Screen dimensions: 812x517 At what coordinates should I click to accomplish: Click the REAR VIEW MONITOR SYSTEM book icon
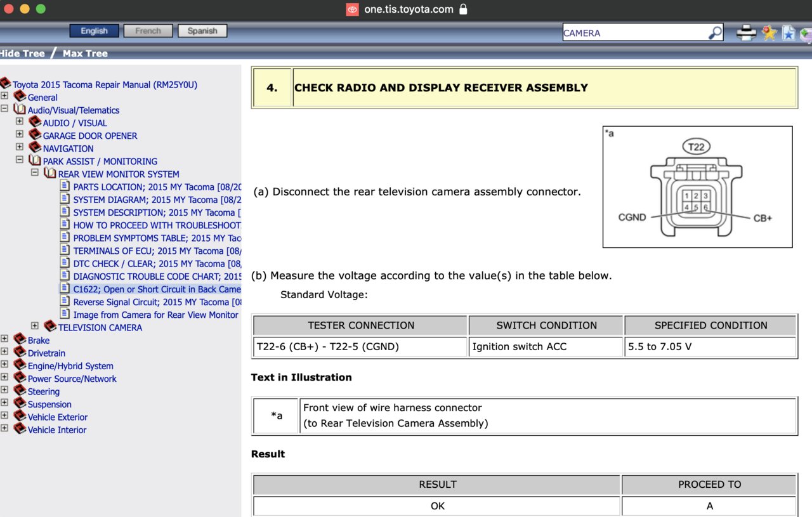[50, 173]
